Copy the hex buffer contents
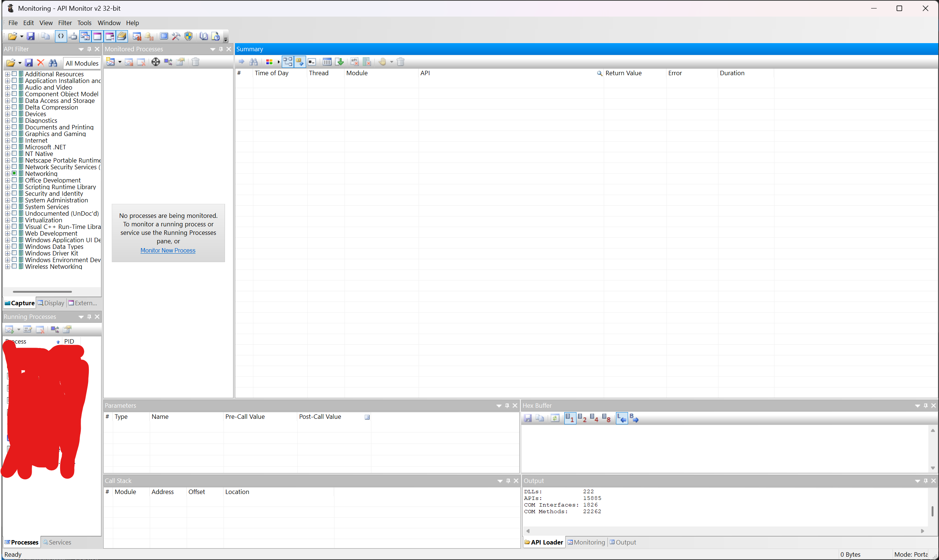This screenshot has height=560, width=939. coord(540,418)
